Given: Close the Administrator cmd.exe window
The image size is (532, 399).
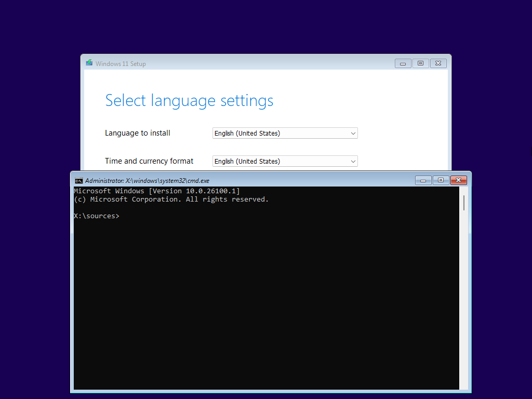Looking at the screenshot, I should [x=459, y=180].
